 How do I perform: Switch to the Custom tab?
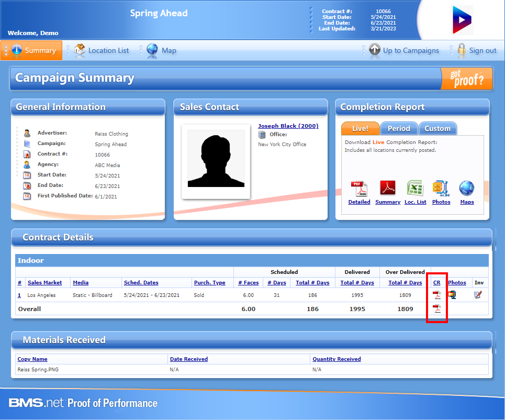coord(437,128)
